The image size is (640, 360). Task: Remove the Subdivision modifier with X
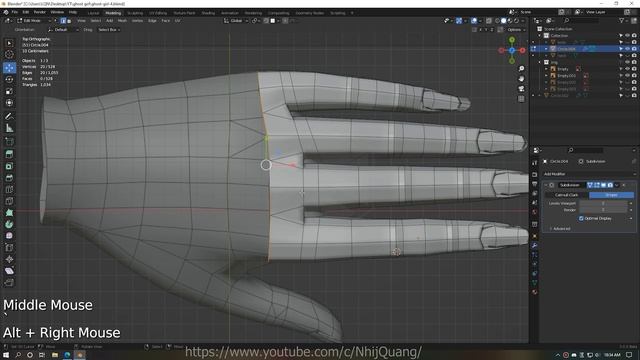[624, 185]
